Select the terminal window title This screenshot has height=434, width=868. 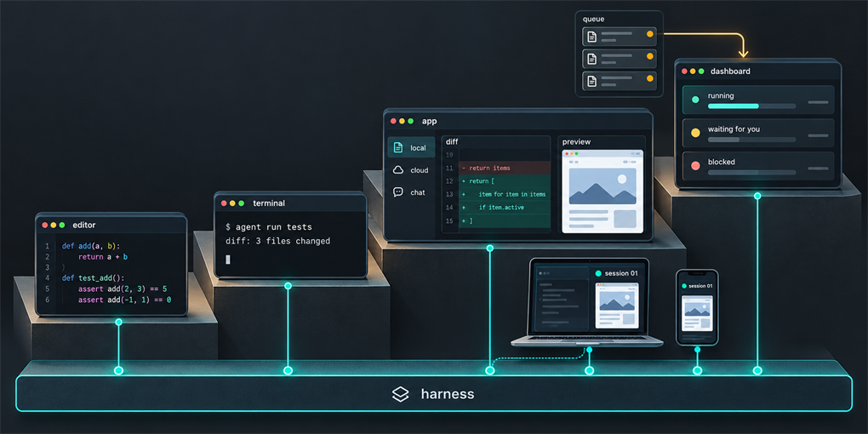pos(269,203)
